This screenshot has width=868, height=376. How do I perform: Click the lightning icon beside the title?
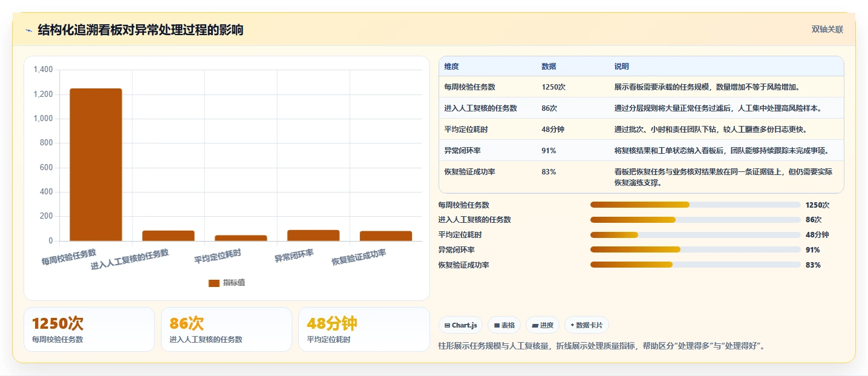[x=28, y=30]
